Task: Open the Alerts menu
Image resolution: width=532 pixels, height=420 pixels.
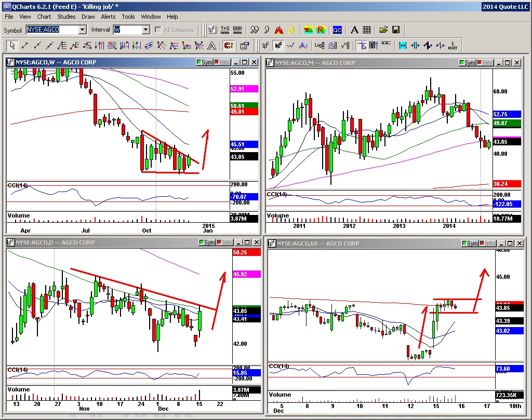Action: 108,17
